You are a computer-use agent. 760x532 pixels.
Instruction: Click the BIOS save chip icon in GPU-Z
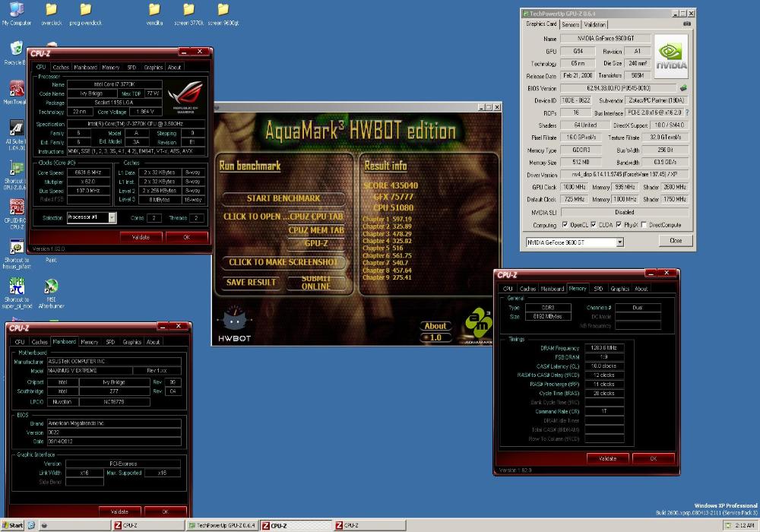683,88
